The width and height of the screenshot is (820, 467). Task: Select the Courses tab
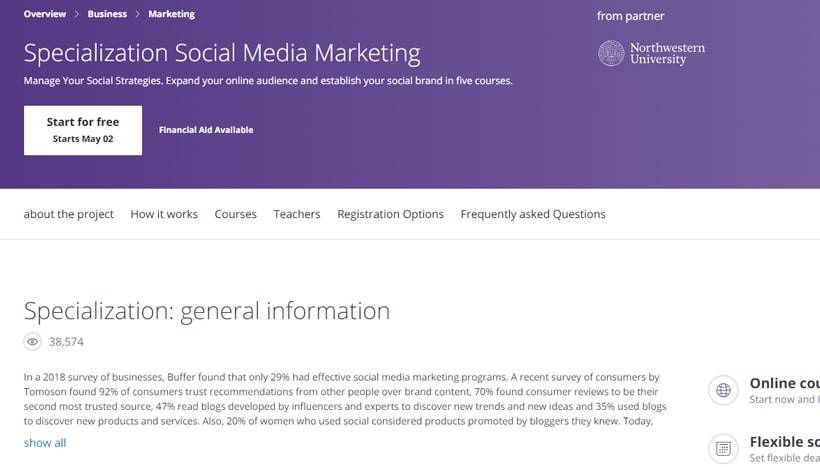point(235,214)
